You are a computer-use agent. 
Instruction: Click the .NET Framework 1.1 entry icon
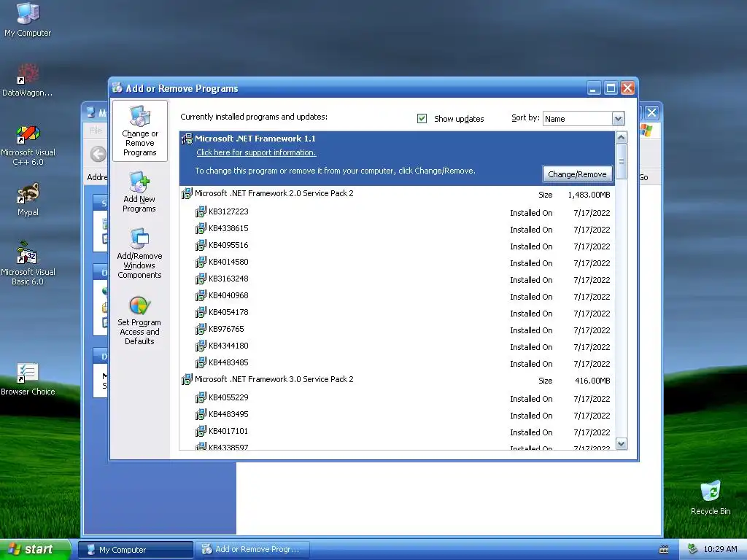pyautogui.click(x=187, y=139)
